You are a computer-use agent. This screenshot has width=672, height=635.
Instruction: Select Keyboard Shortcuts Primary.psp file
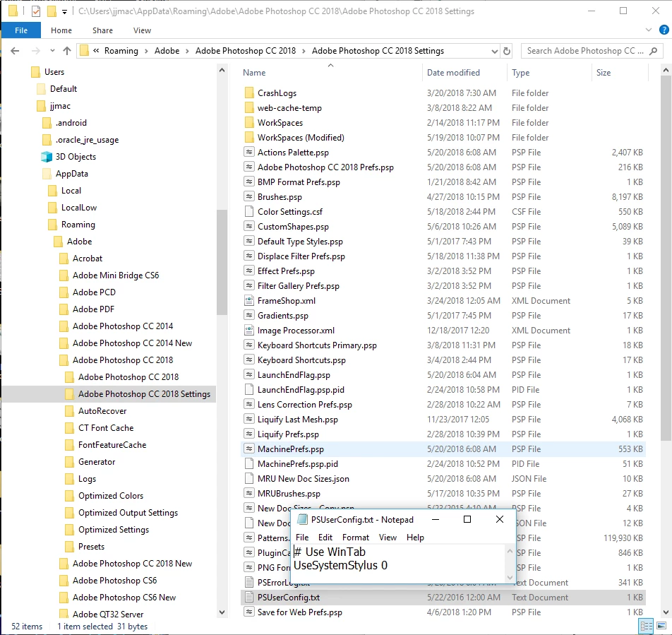pos(317,345)
